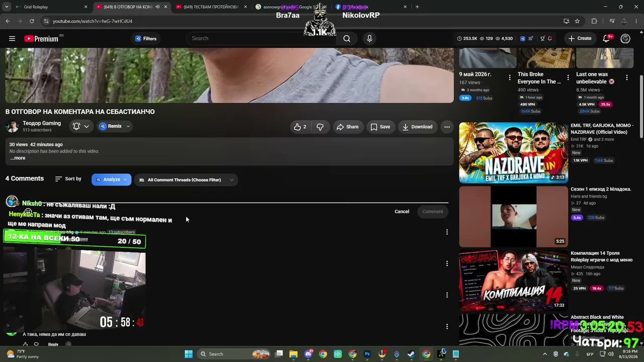Open vidIQ Filters button
The width and height of the screenshot is (644, 362).
pos(146,39)
